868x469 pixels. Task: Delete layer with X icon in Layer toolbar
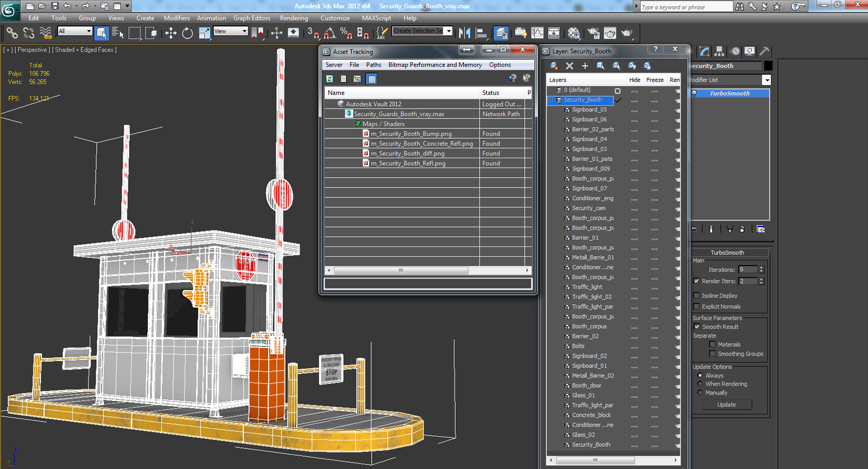tap(569, 66)
